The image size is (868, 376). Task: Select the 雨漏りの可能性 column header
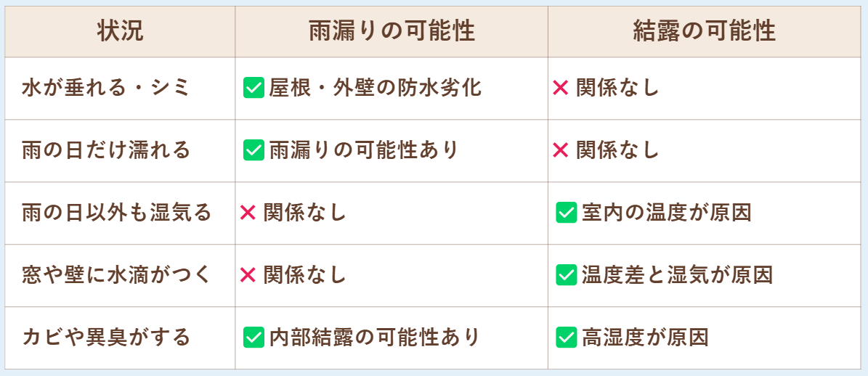click(392, 32)
